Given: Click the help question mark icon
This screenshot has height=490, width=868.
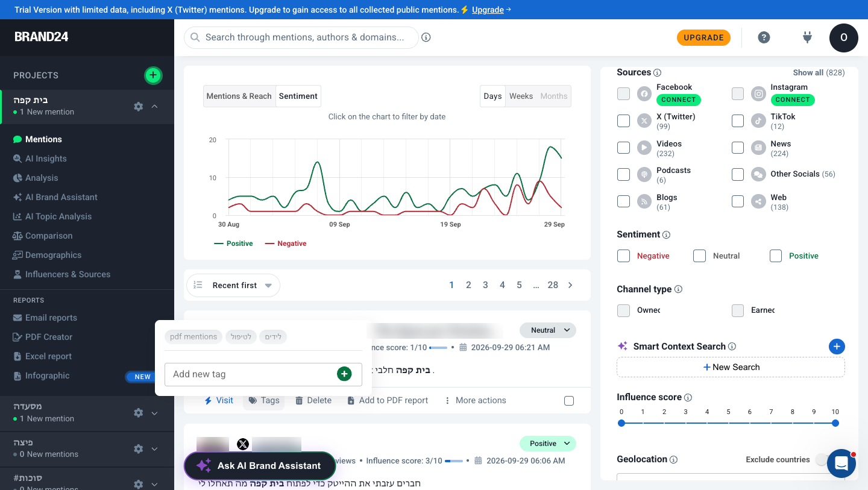Looking at the screenshot, I should (x=764, y=37).
